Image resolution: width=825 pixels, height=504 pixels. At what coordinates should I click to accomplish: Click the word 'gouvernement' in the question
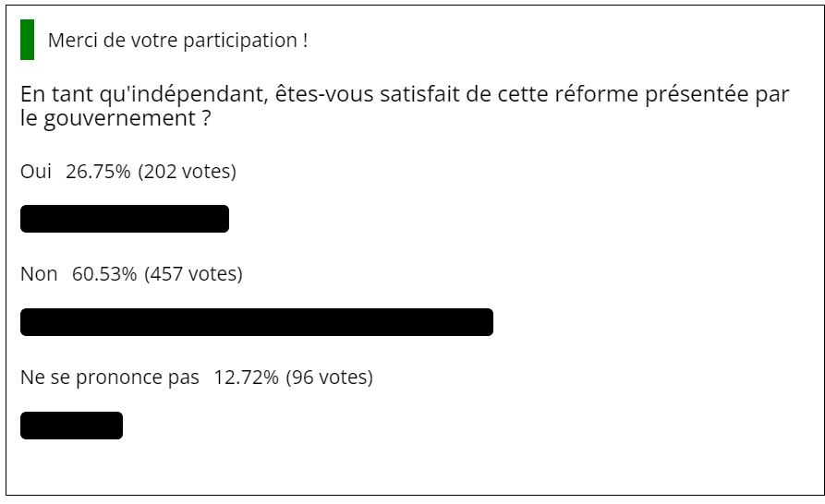[119, 119]
